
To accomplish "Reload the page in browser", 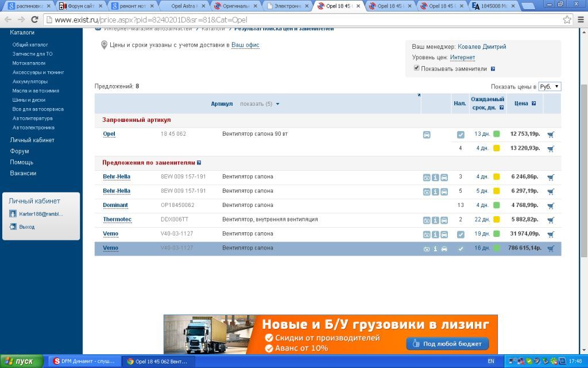I will pos(34,20).
